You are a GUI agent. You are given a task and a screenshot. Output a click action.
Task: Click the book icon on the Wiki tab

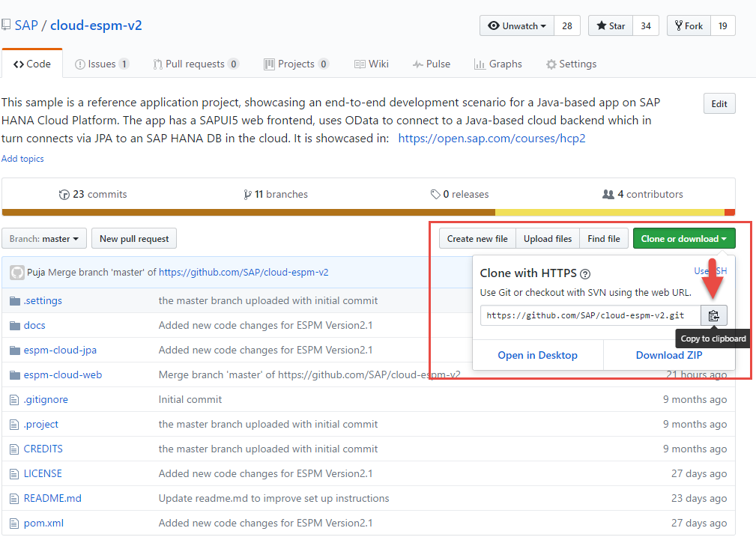coord(360,64)
